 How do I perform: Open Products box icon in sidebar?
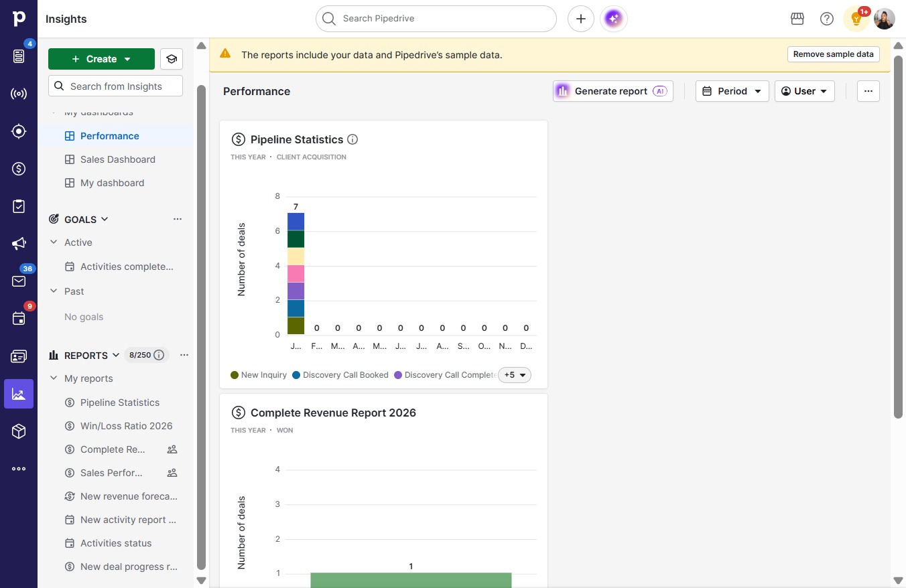(19, 431)
